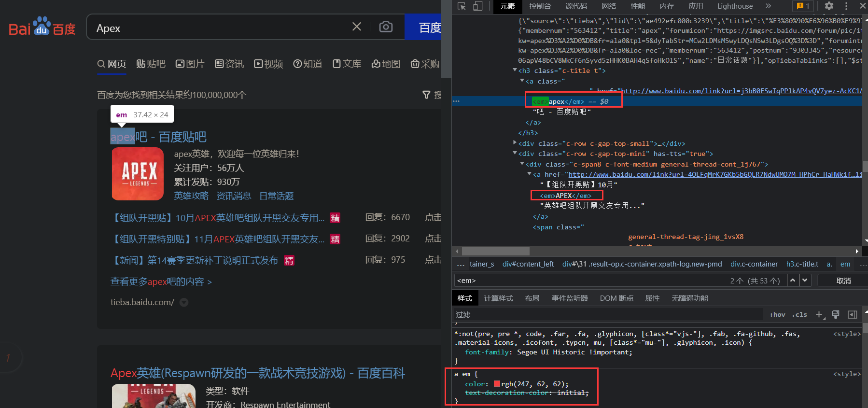Viewport: 868px width, 408px height.
Task: Switch to the 应用 DevTools tab
Action: point(696,6)
